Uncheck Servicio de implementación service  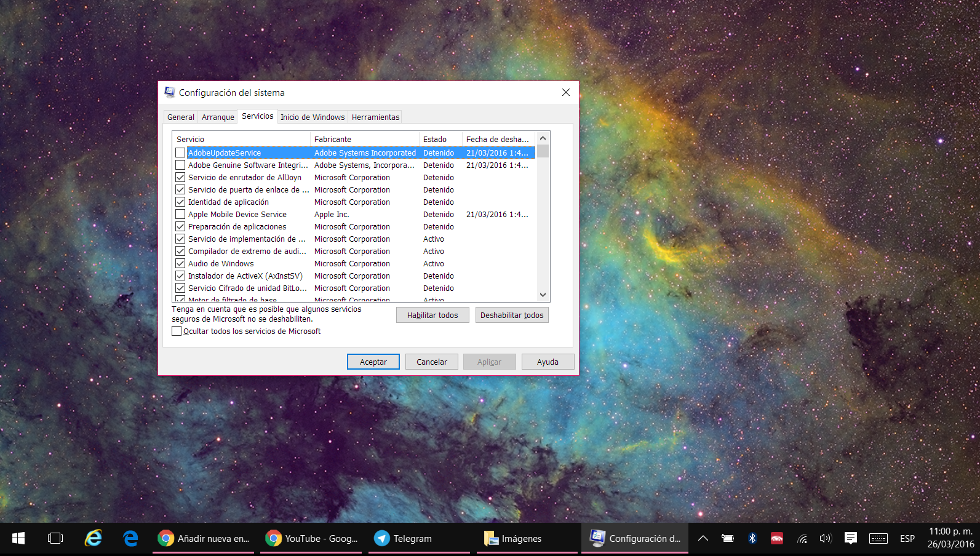(x=180, y=239)
